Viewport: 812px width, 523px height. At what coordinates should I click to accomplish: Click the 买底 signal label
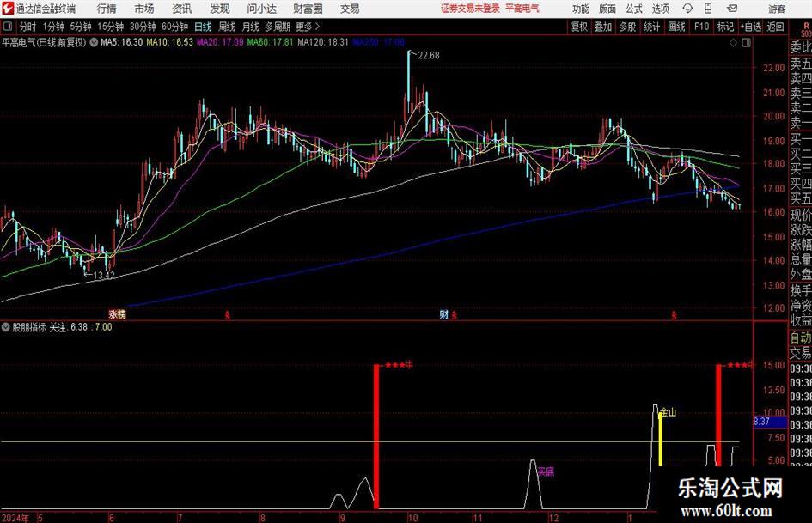[x=546, y=471]
